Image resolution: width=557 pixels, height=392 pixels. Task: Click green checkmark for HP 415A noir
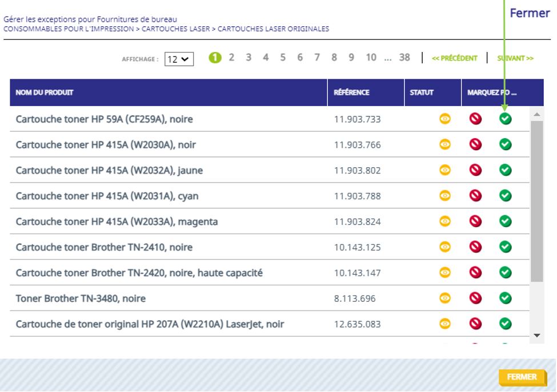tap(505, 145)
